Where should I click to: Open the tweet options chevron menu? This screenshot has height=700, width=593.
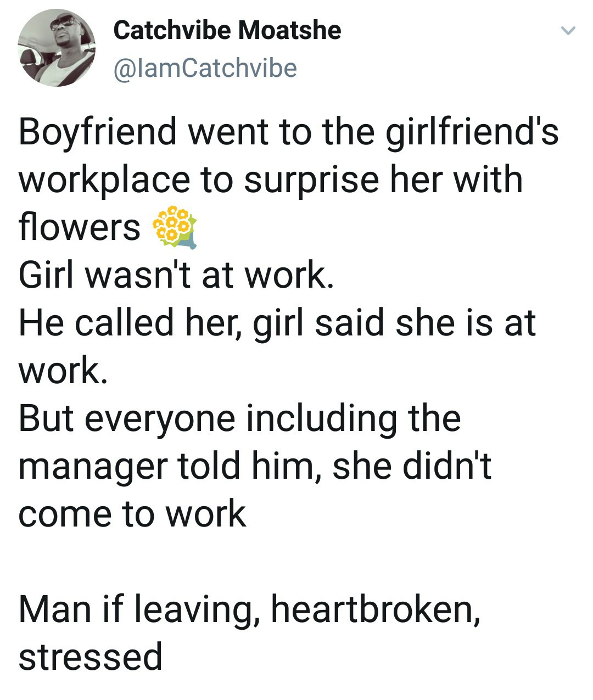click(568, 31)
